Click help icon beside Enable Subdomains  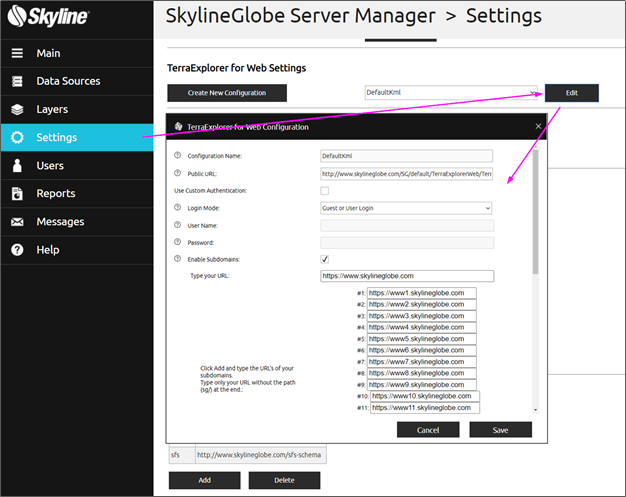(178, 259)
